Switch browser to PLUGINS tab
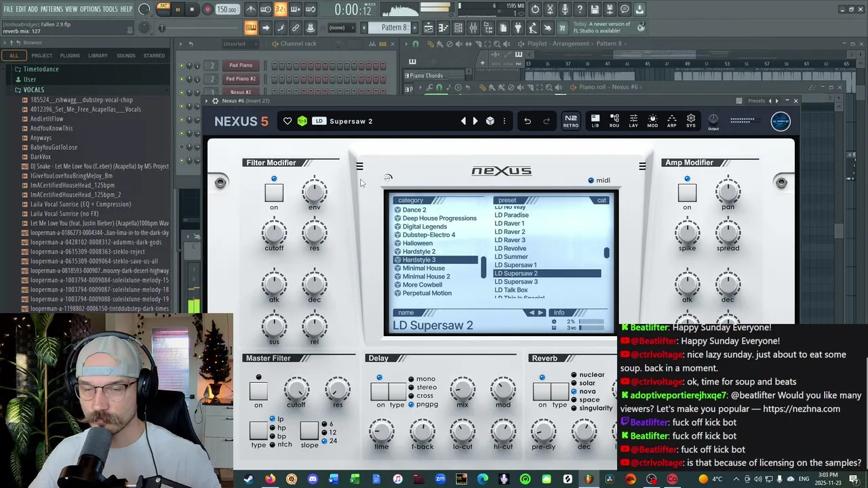868x488 pixels. click(x=70, y=56)
